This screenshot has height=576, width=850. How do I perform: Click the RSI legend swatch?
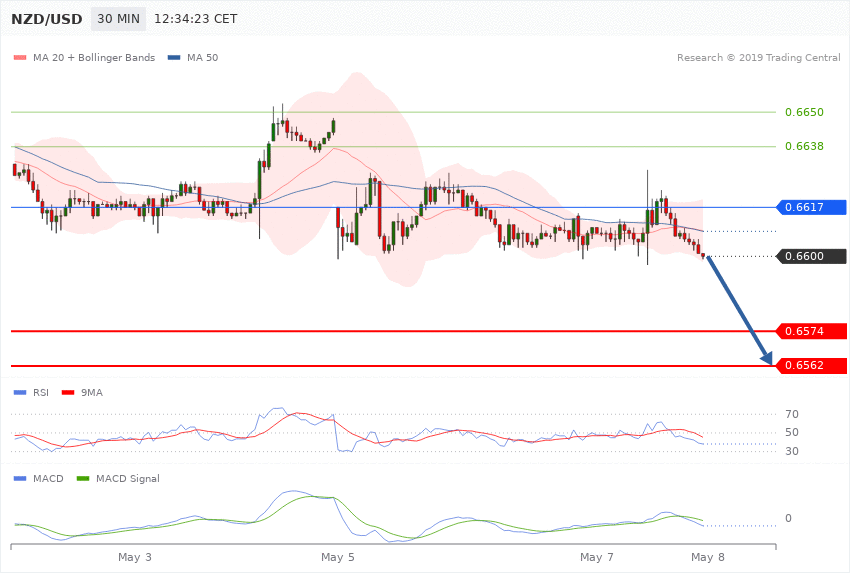(20, 392)
